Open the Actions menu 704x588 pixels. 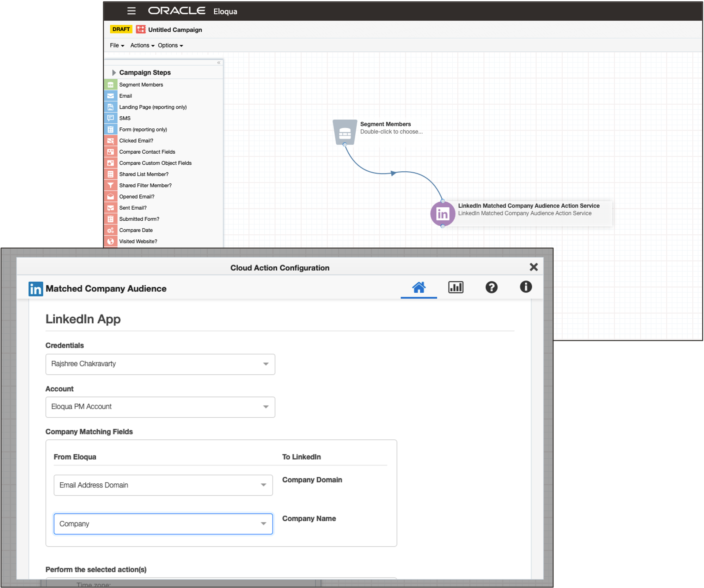(142, 45)
